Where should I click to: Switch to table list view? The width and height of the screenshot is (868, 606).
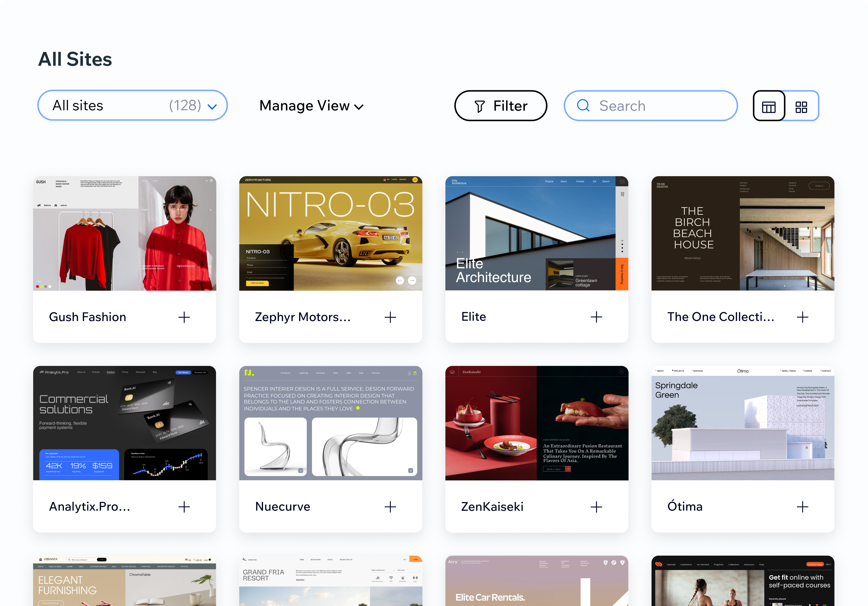[769, 106]
